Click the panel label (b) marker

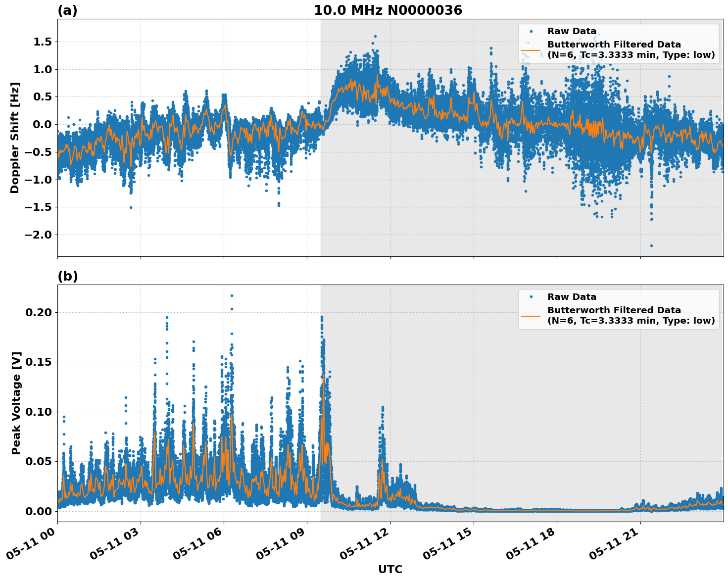point(67,276)
